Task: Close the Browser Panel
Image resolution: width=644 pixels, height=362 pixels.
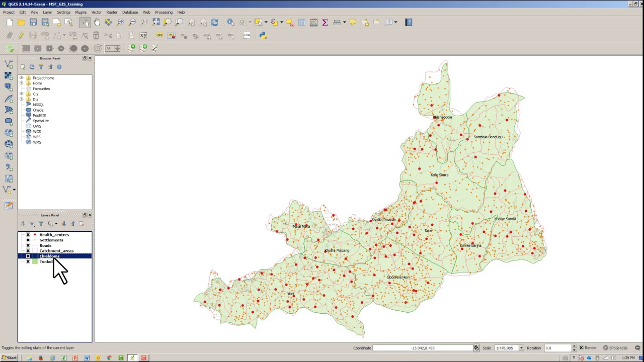Action: click(90, 58)
